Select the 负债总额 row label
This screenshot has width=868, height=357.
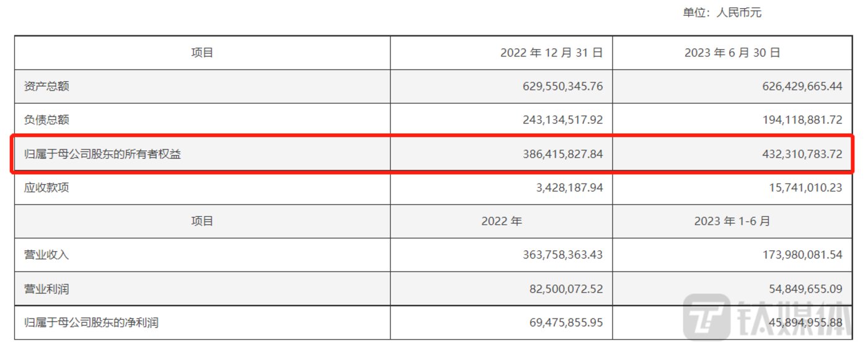tap(46, 120)
